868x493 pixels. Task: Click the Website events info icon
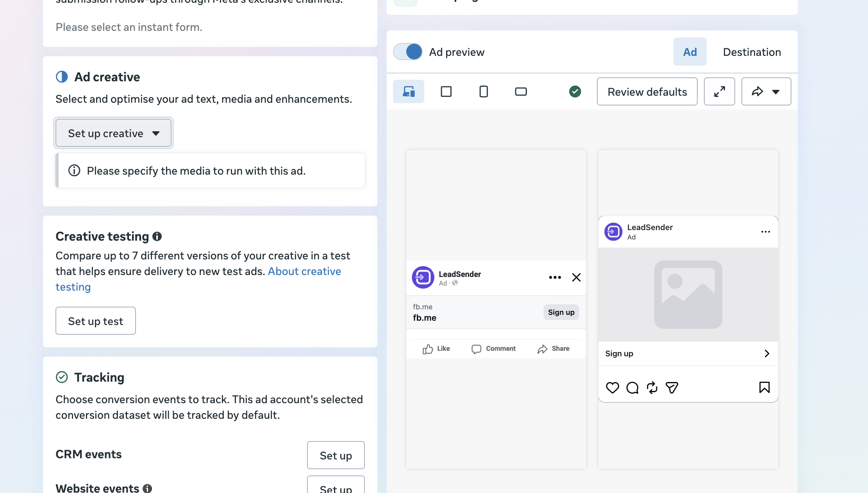147,488
